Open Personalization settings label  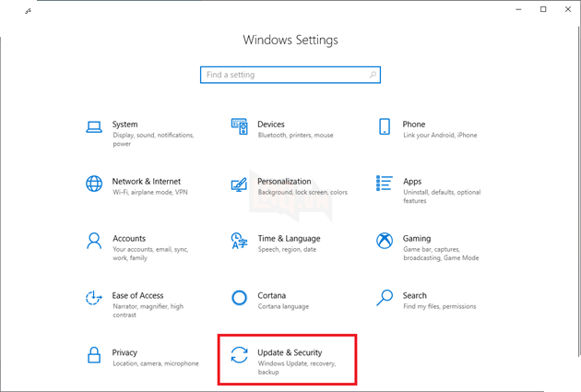[284, 182]
